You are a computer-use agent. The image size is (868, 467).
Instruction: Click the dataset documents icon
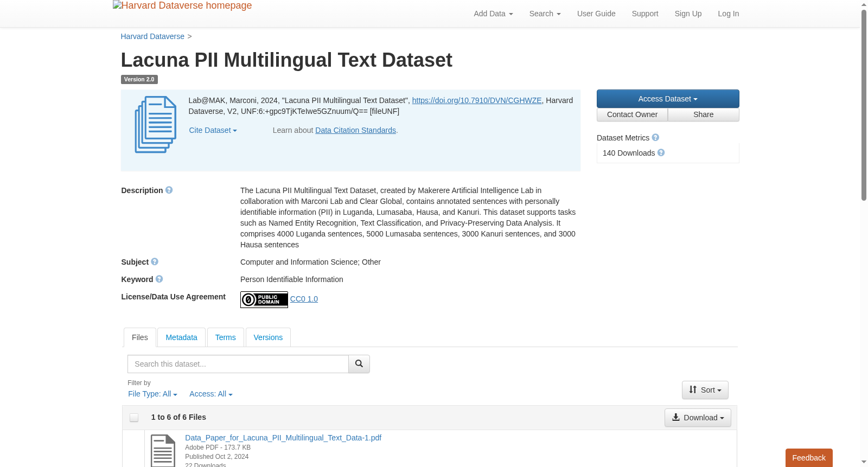tap(156, 125)
